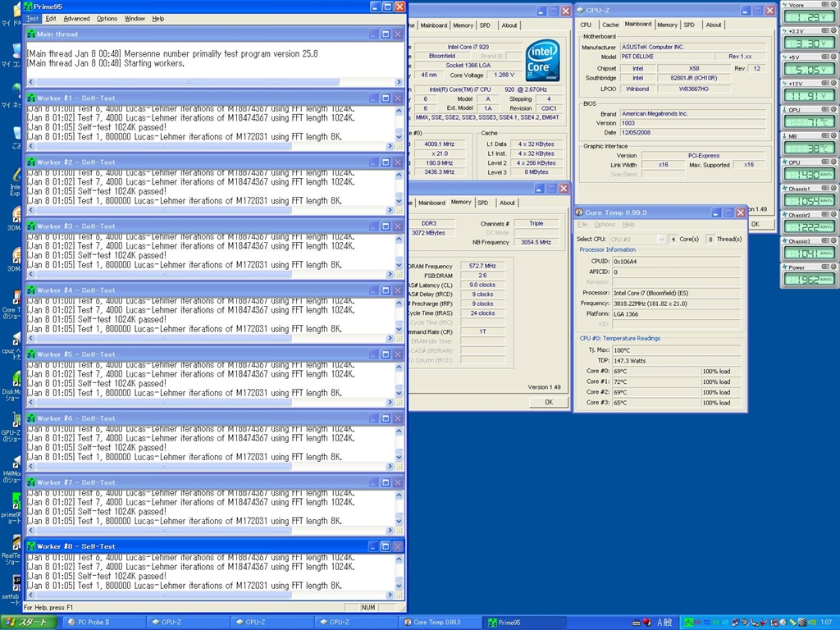Click the Core Temp title bar icon
Image resolution: width=840 pixels, height=630 pixels.
[580, 212]
